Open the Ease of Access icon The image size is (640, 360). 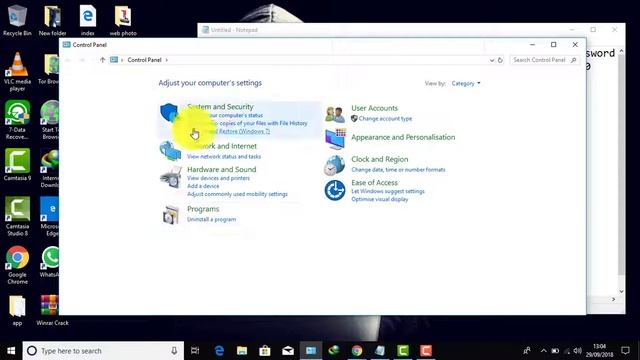point(335,190)
